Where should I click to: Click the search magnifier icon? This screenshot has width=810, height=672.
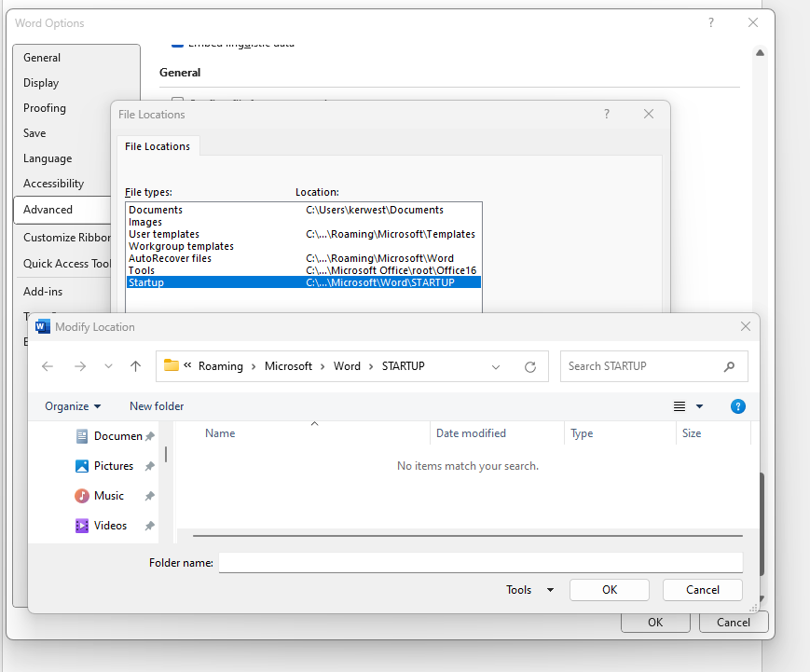[729, 366]
